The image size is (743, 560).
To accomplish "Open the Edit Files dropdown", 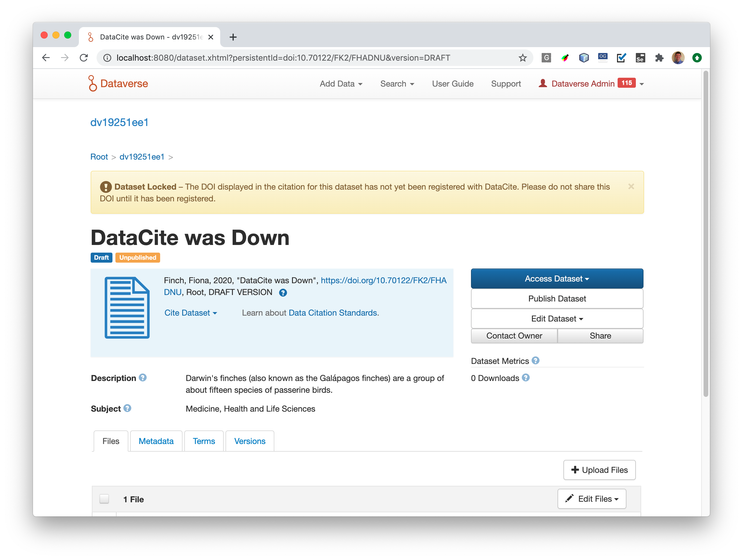I will 591,499.
